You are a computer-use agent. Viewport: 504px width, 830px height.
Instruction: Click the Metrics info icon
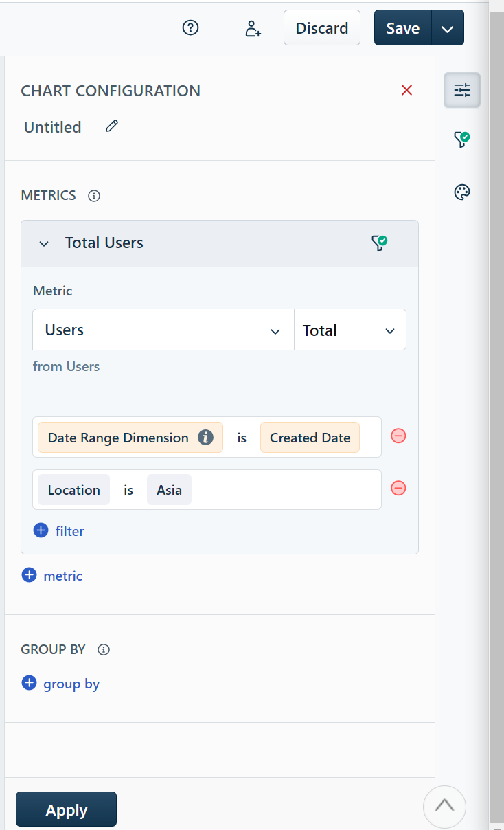point(95,196)
